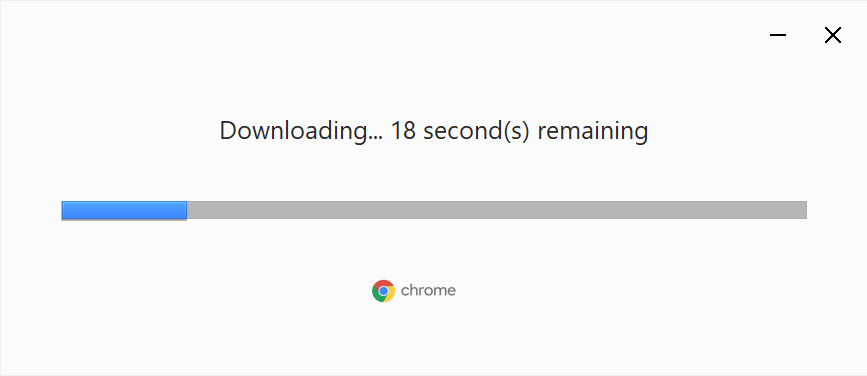Click the blank area between status text and progress bar

[434, 174]
